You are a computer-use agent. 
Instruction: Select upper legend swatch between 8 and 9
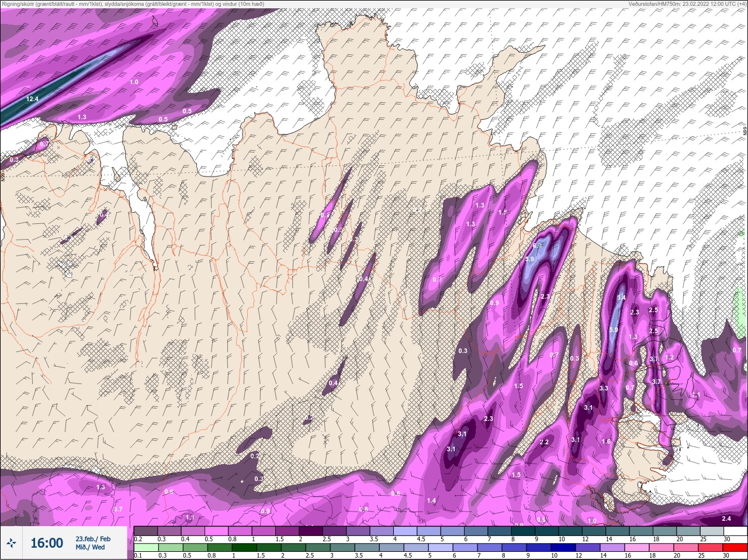[523, 531]
